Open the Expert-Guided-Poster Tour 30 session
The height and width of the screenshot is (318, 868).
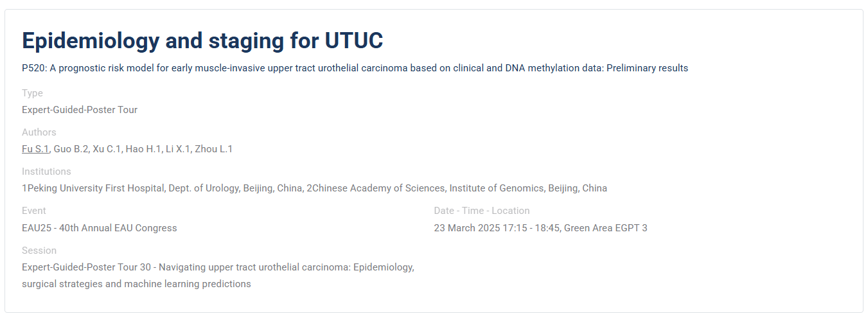(218, 275)
